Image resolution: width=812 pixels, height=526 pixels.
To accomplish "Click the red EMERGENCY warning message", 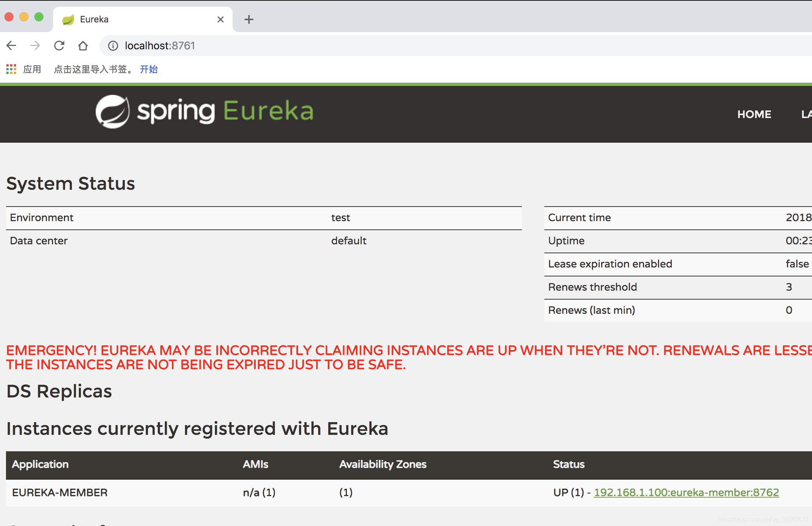I will 409,358.
